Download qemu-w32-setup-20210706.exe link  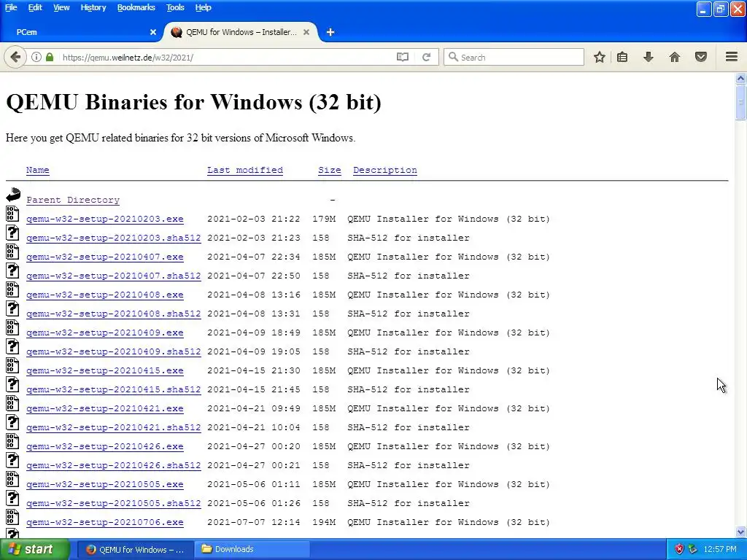[x=105, y=522]
